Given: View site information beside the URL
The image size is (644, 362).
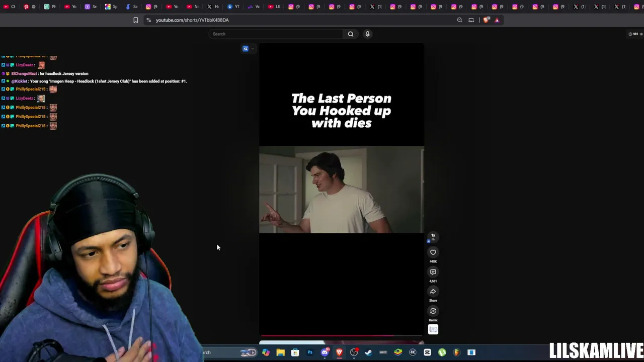Looking at the screenshot, I should (148, 20).
